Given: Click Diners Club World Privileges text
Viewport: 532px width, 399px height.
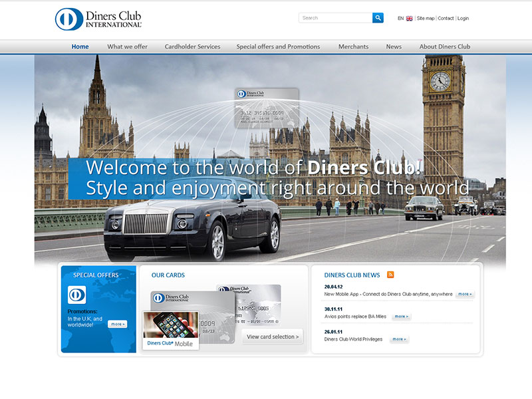Looking at the screenshot, I should tap(353, 339).
